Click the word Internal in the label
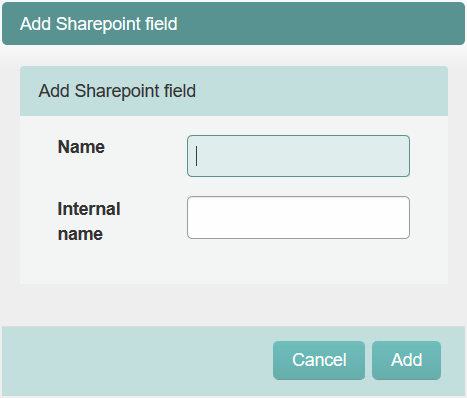Image resolution: width=467 pixels, height=398 pixels. pos(89,209)
